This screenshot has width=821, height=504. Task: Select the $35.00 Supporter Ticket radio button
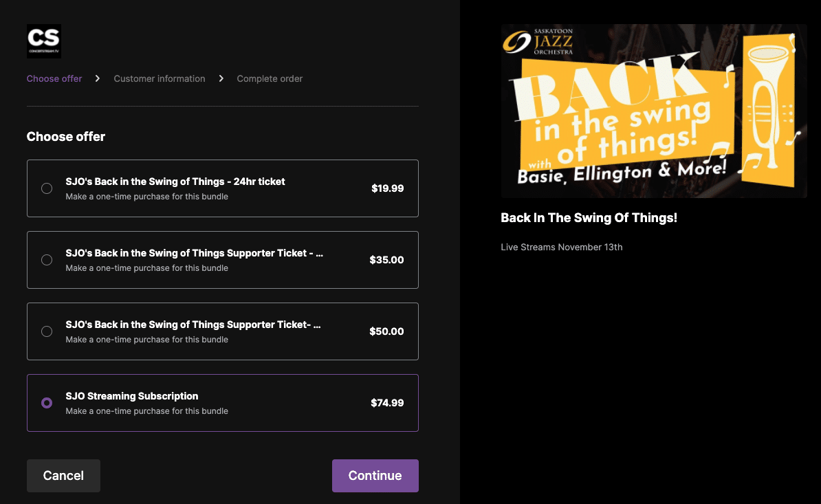[47, 260]
